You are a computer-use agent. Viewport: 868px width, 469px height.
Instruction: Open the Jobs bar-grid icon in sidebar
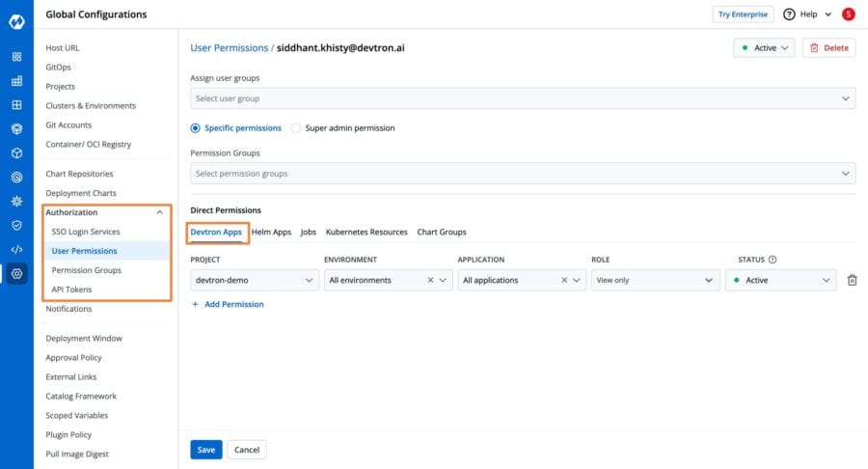pyautogui.click(x=16, y=81)
